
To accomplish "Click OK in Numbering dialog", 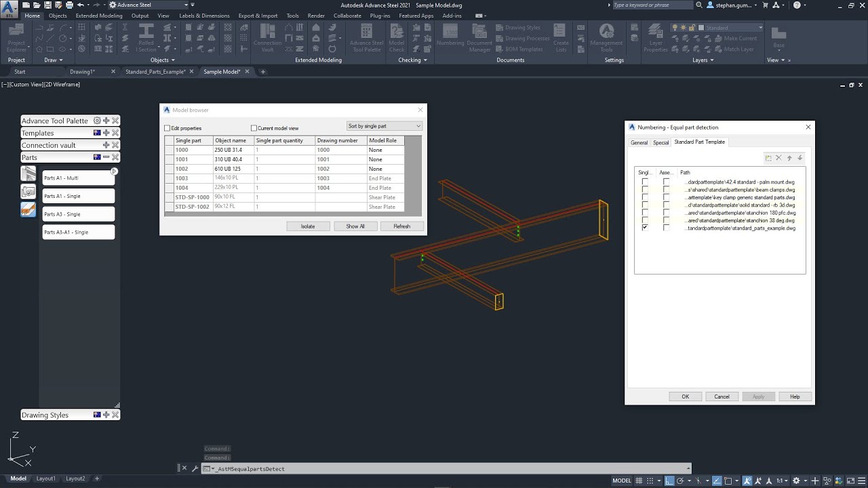I will click(686, 396).
